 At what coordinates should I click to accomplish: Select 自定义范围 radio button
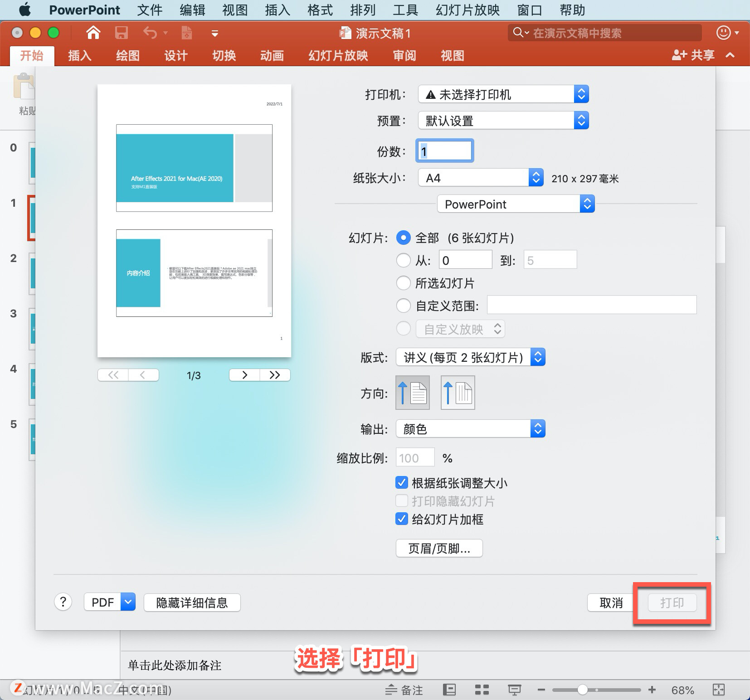click(x=404, y=306)
